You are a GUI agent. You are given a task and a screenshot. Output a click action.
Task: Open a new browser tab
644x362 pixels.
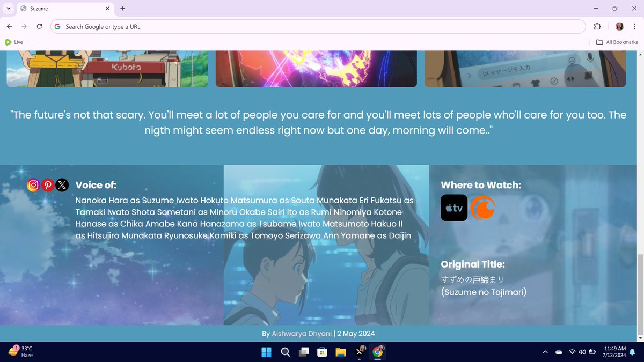click(x=122, y=9)
